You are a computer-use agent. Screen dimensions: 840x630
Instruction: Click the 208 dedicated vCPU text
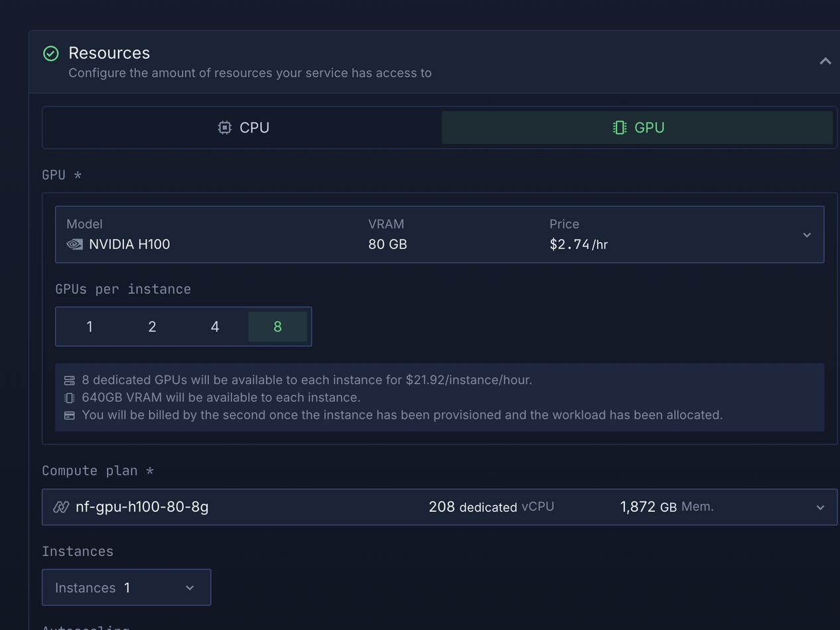492,507
